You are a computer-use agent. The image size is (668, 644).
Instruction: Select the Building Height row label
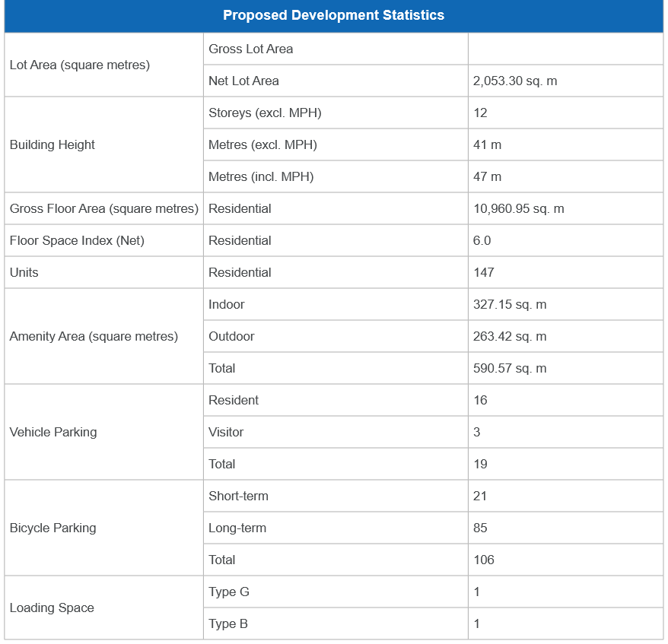click(x=52, y=145)
